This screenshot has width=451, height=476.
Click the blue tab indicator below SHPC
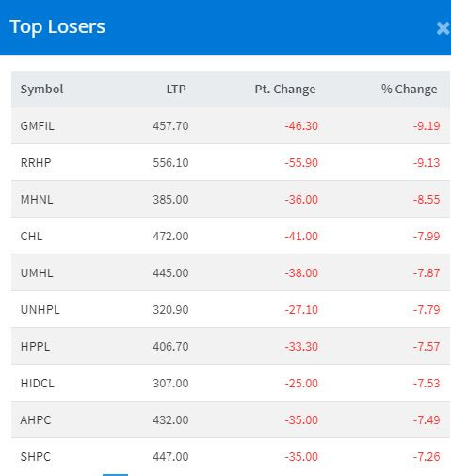115,475
